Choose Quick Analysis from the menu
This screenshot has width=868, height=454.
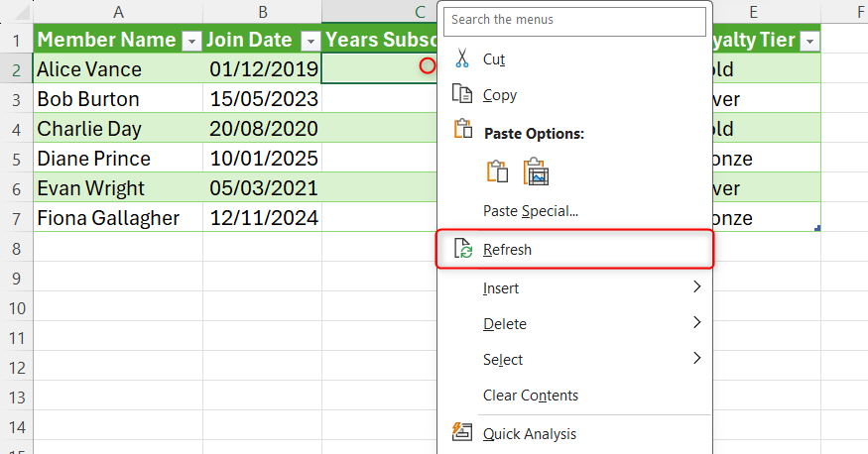point(574,434)
